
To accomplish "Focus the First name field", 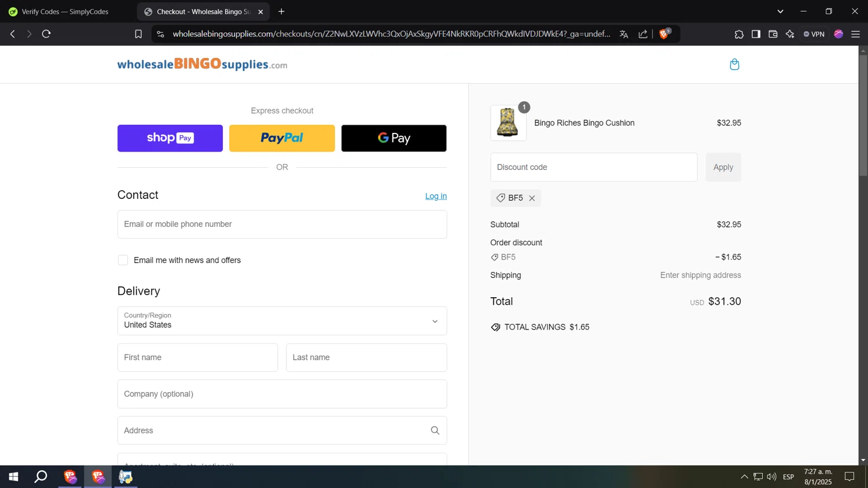I will coord(197,357).
